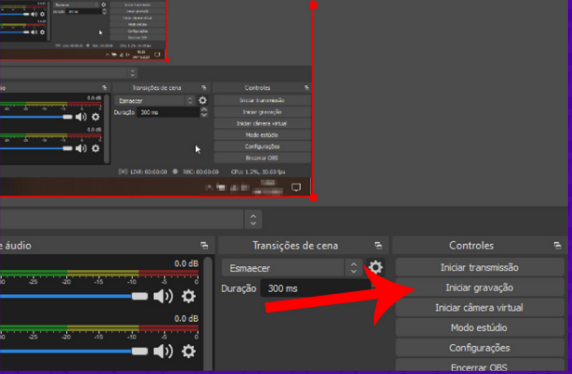
Task: In the preview capture, open the second channel's gear
Action: click(96, 148)
